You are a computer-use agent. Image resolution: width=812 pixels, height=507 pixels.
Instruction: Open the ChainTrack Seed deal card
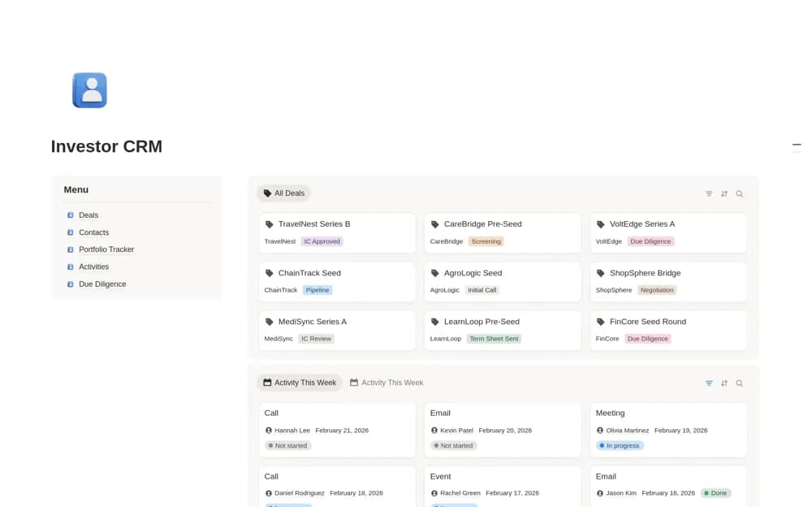pyautogui.click(x=337, y=281)
